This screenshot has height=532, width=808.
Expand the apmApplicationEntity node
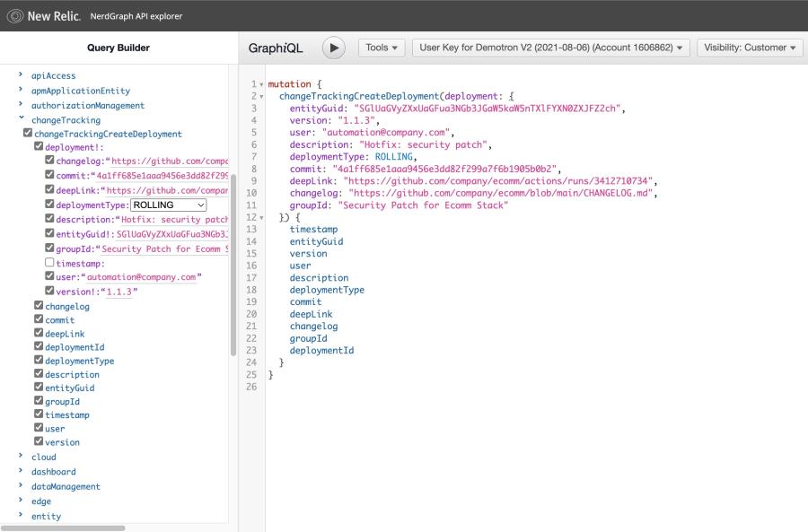21,90
